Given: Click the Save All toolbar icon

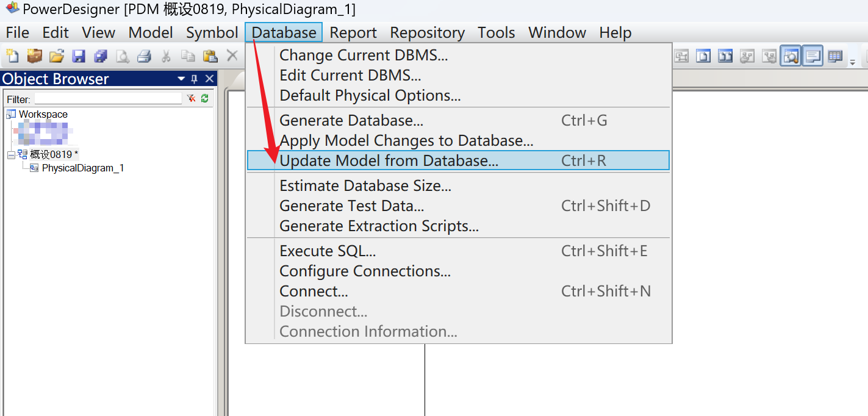Looking at the screenshot, I should [x=101, y=57].
